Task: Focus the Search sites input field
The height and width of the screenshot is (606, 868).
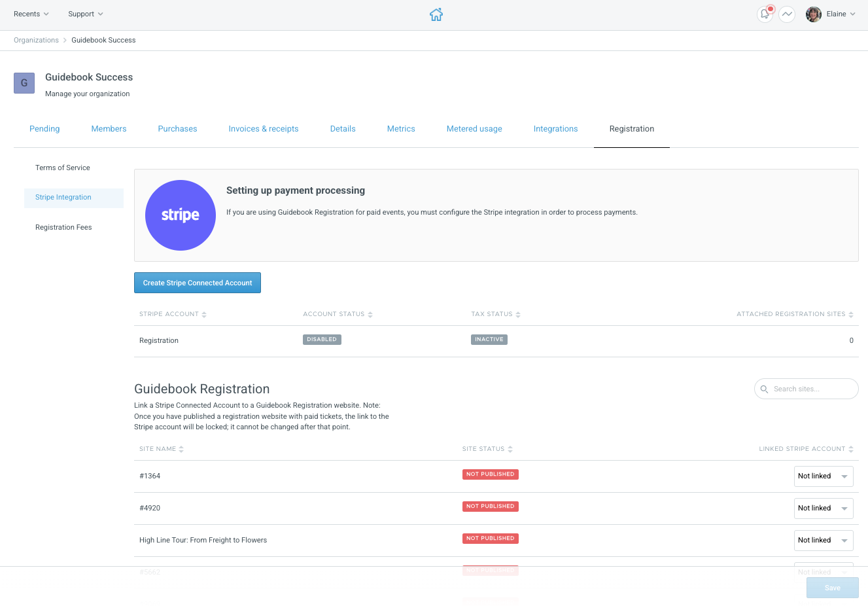Action: pos(807,389)
